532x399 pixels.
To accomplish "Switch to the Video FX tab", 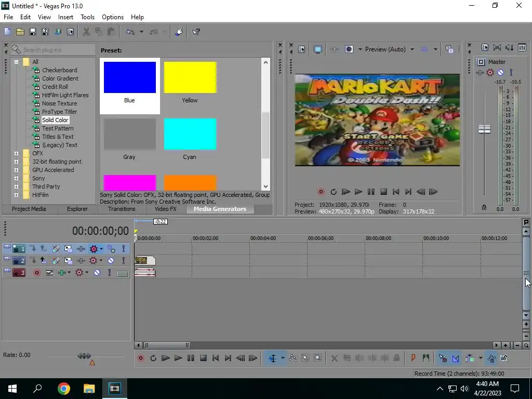I will coord(166,209).
